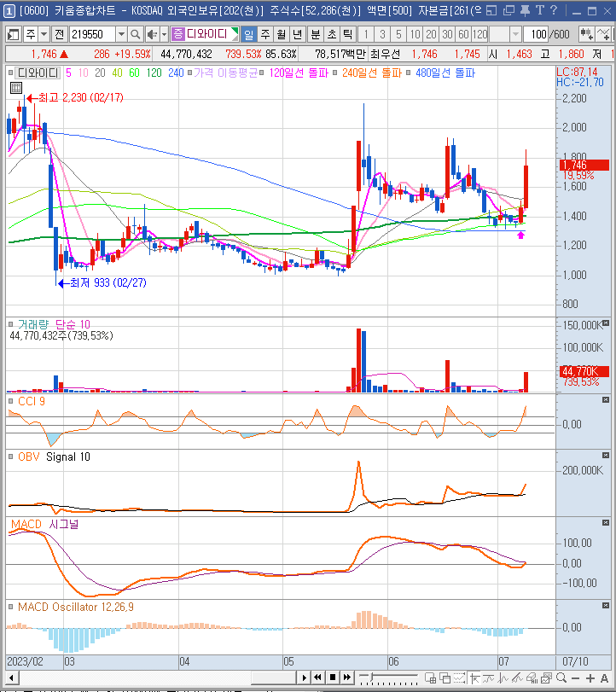
Task: Click the candle count field showing 100
Action: coord(536,34)
